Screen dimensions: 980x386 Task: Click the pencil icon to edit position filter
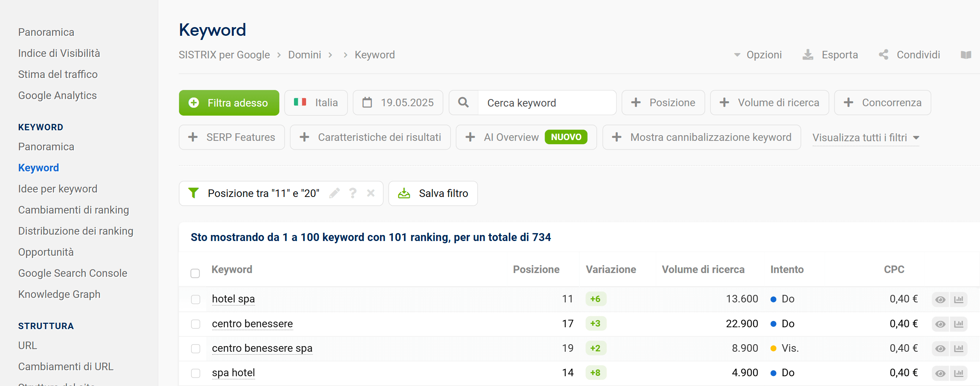point(334,194)
